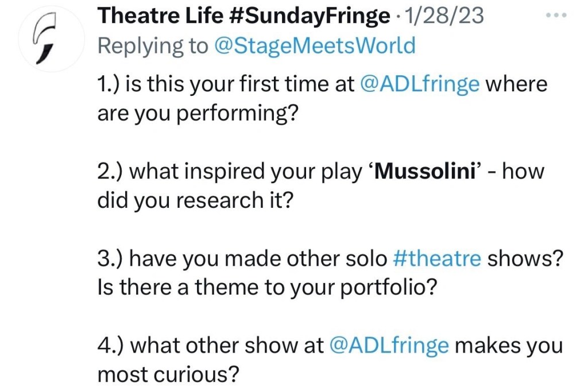Click the 1/28/23 tweet date
The width and height of the screenshot is (588, 391).
[444, 16]
